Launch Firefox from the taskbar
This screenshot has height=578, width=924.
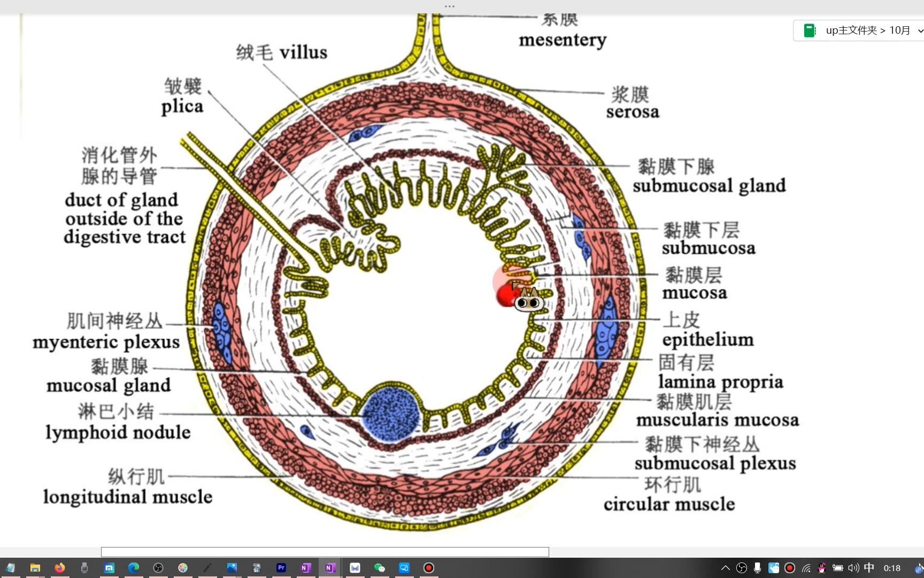point(60,568)
